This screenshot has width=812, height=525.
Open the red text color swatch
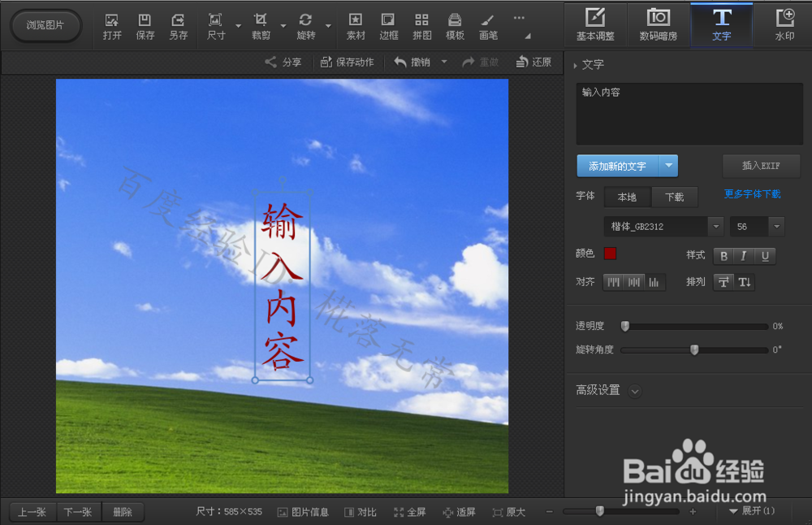[610, 254]
